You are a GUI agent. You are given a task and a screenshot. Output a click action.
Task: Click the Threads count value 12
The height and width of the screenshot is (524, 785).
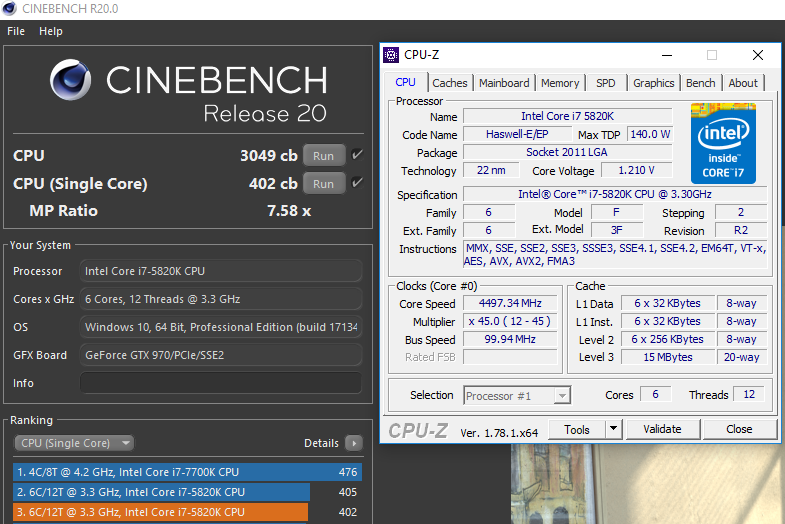[x=748, y=394]
